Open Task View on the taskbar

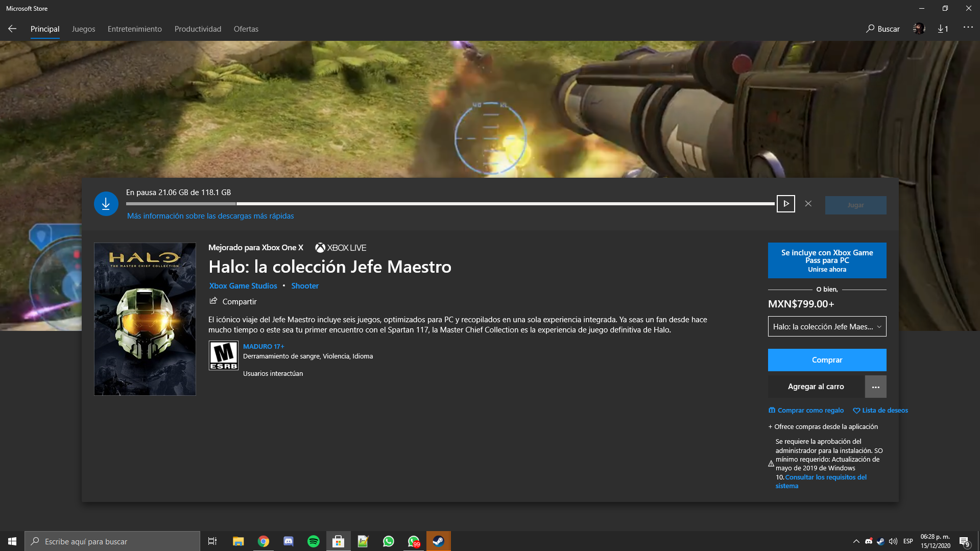point(212,541)
